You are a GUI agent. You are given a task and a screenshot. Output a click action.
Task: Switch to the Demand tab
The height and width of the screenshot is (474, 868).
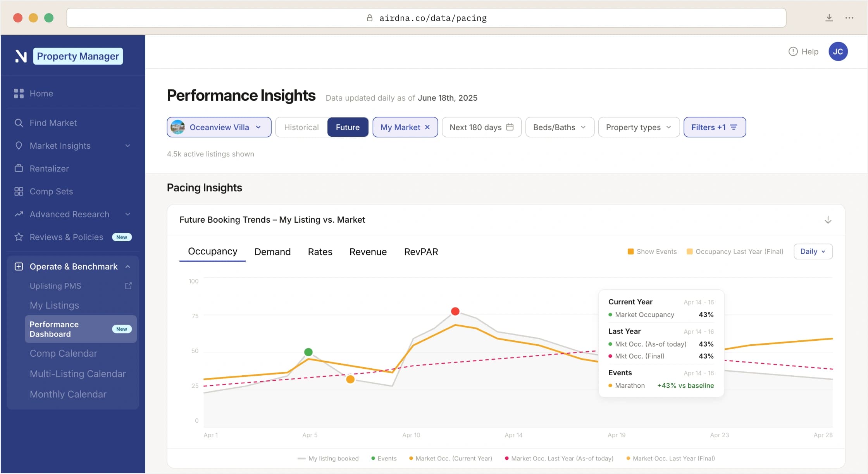point(272,252)
